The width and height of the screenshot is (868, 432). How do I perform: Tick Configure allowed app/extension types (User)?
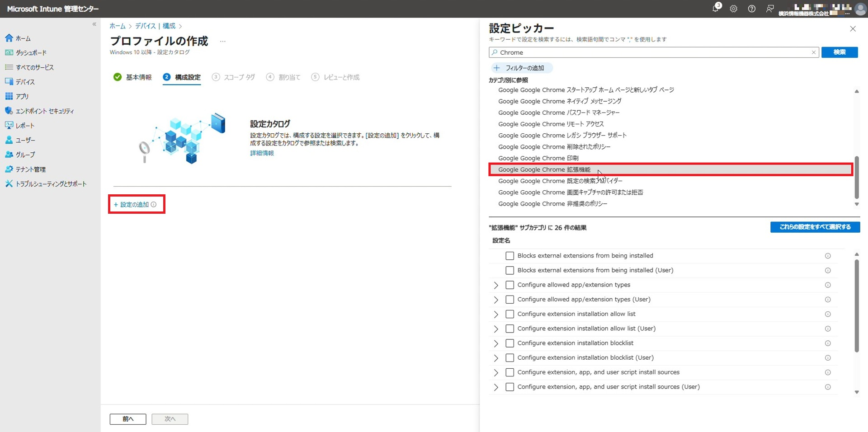coord(509,300)
